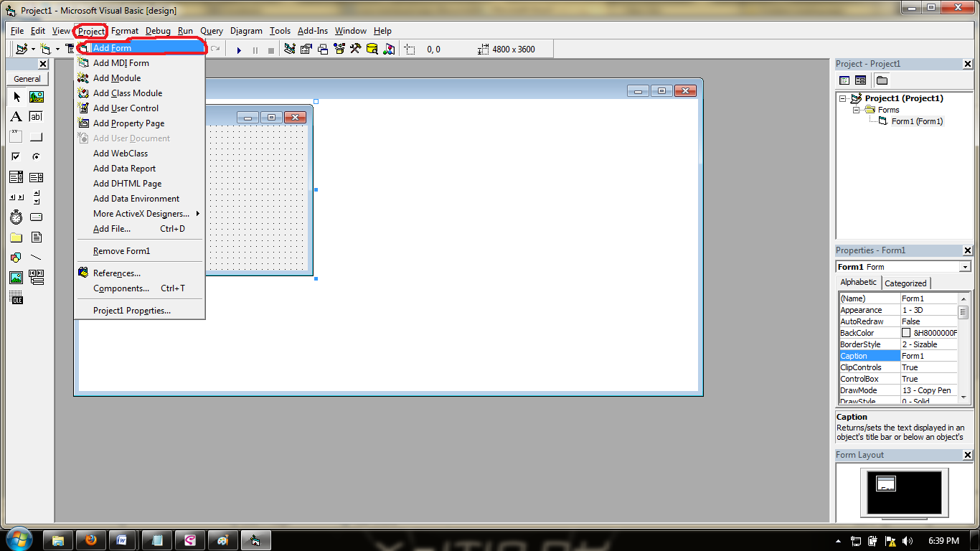Viewport: 980px width, 551px height.
Task: Select the Line control tool
Action: pos(37,258)
